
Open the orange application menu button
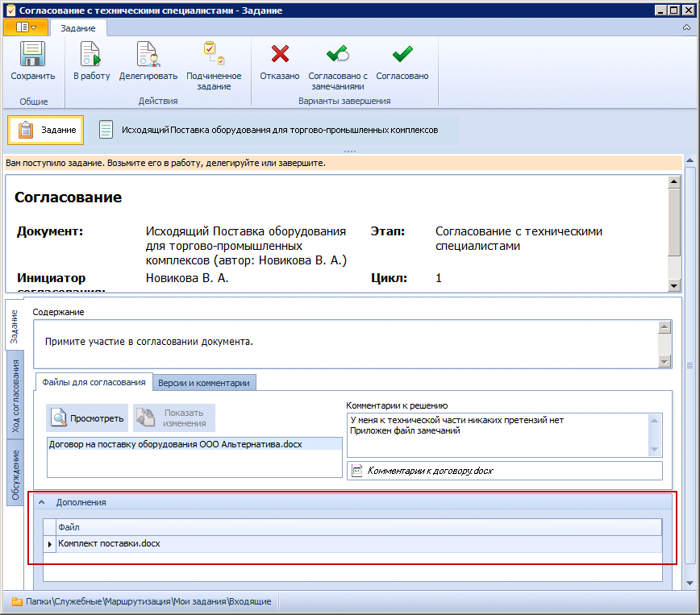click(x=25, y=27)
